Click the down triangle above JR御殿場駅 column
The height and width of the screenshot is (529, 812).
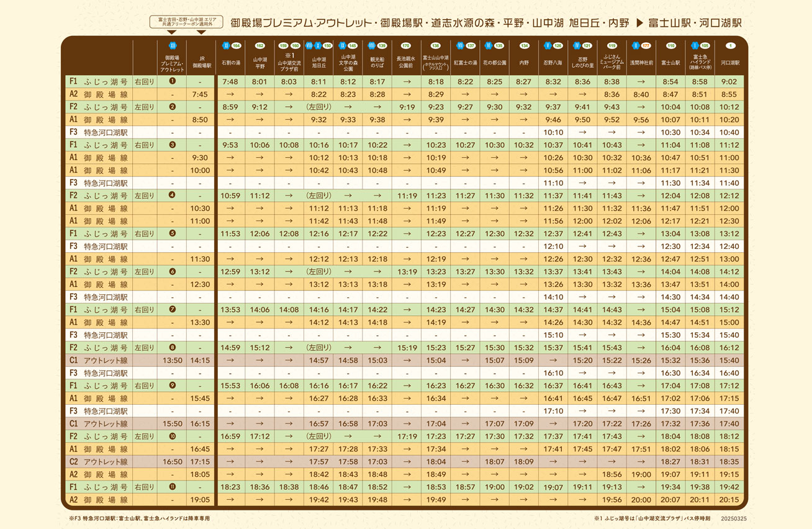point(201,32)
